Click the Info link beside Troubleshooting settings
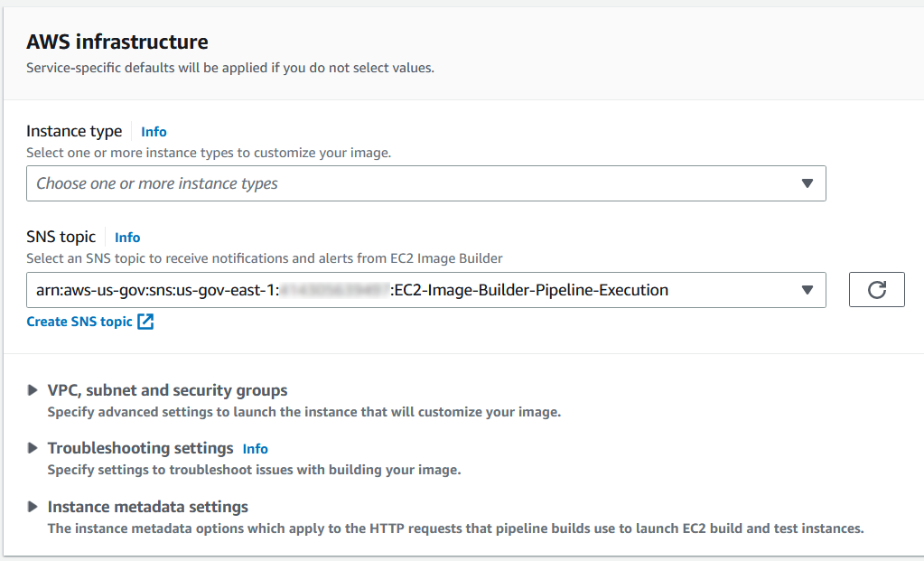 pos(255,448)
